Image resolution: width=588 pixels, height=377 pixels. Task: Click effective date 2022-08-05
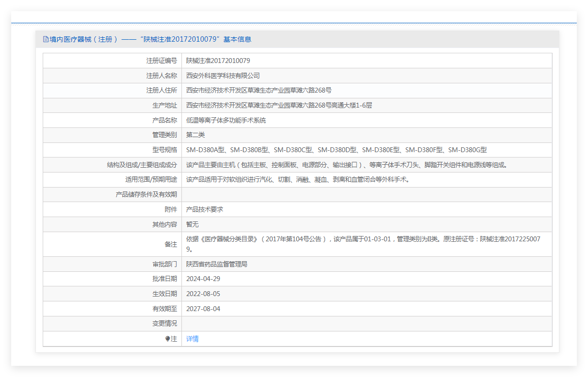click(203, 294)
